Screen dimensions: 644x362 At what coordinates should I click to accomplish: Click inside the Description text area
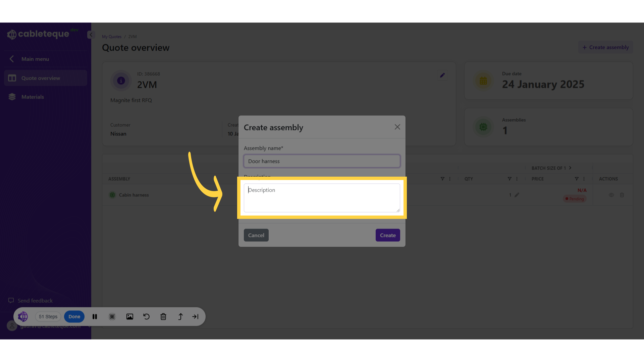click(321, 198)
